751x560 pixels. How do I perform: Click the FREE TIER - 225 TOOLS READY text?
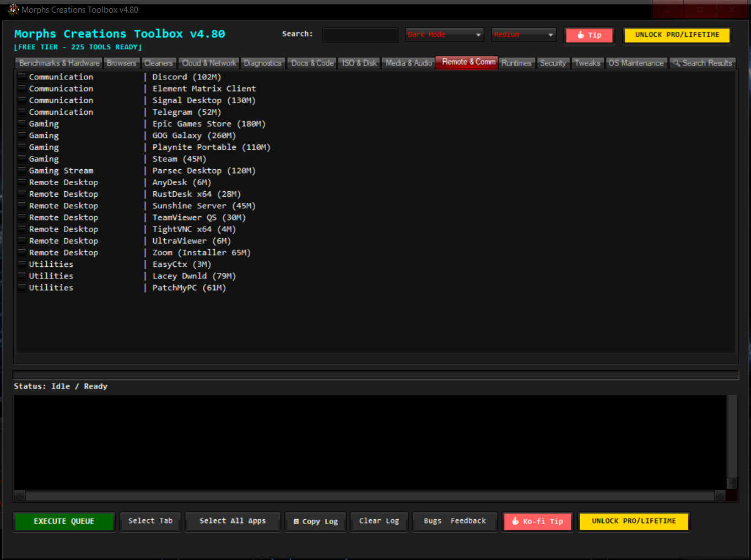(78, 47)
